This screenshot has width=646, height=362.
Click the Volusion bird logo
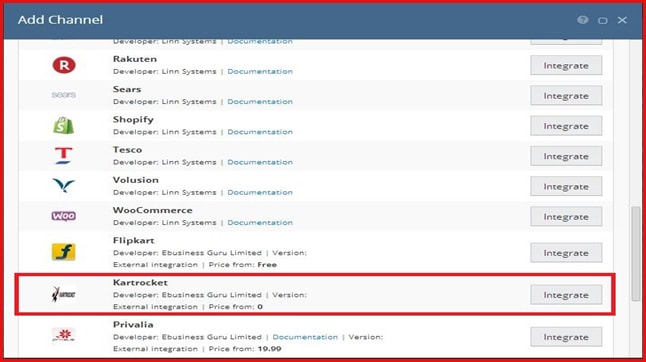click(63, 185)
